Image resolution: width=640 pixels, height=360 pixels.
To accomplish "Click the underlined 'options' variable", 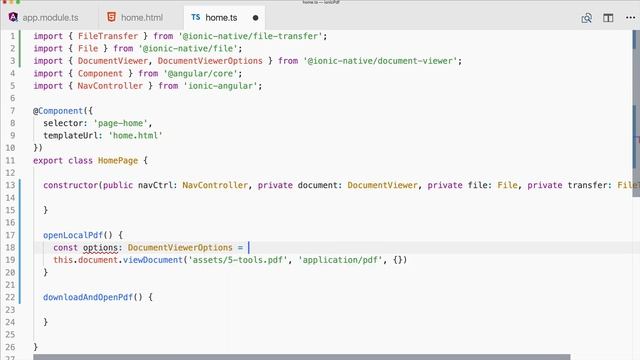I will (x=100, y=247).
